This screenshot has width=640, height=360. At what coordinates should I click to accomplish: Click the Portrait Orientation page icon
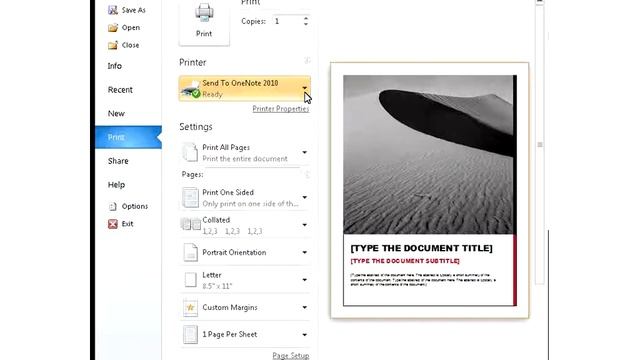[x=190, y=252]
